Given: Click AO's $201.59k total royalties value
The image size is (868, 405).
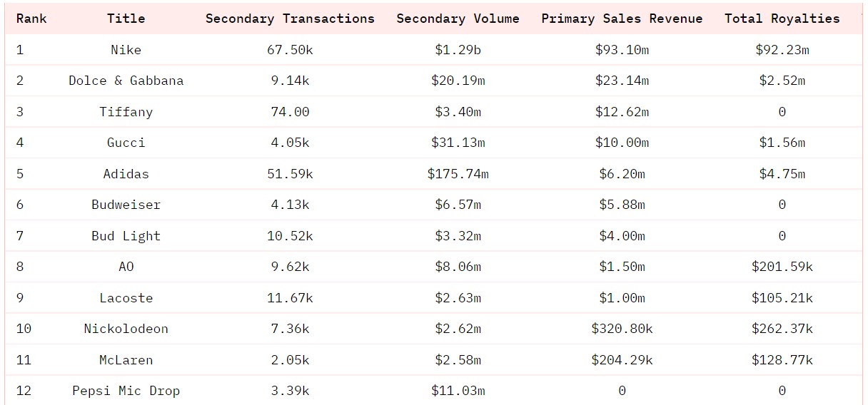Looking at the screenshot, I should [x=782, y=267].
